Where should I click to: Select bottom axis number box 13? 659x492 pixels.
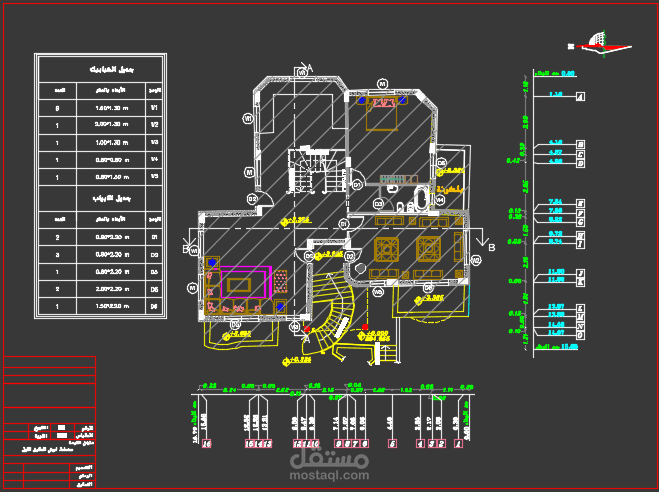tap(267, 444)
